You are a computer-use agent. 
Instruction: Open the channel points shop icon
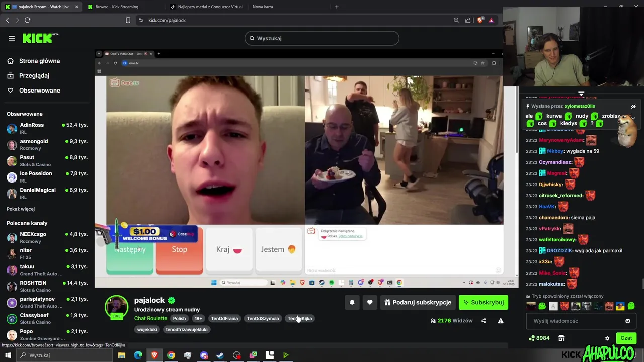[561, 338]
